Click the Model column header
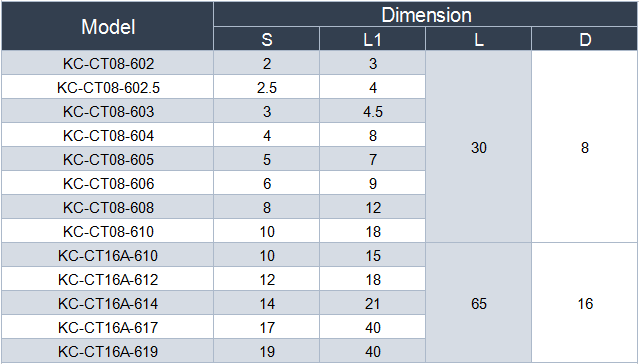 click(108, 26)
